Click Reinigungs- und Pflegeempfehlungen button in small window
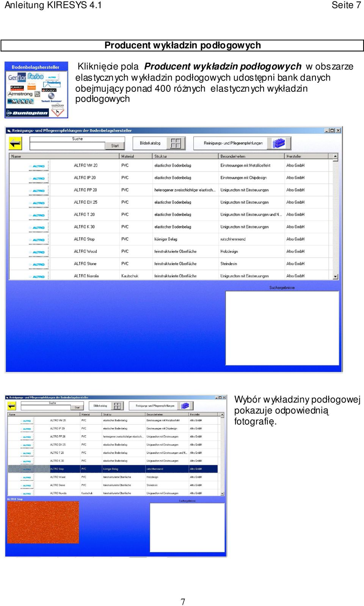Image resolution: width=364 pixels, height=606 pixels. (x=161, y=406)
